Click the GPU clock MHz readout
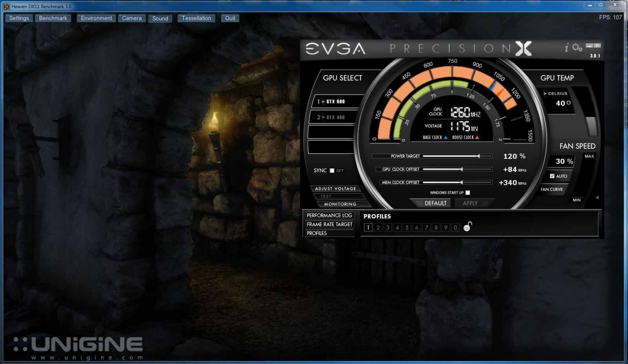Viewport: 628px width, 364px height. point(466,113)
